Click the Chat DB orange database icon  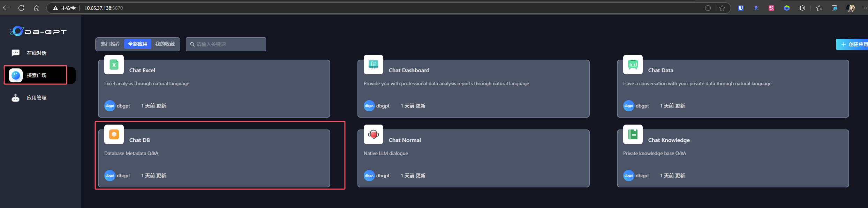(114, 134)
